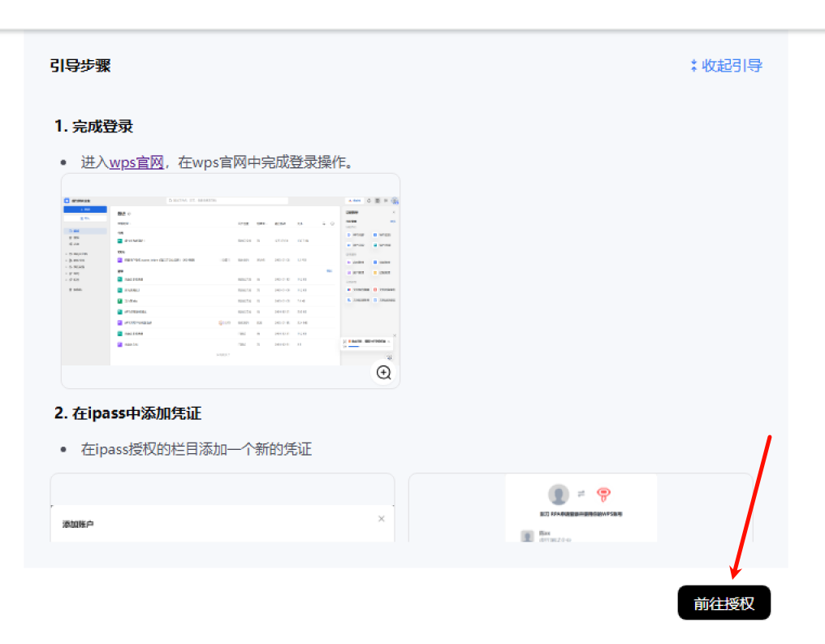
Task: Open the WPS account authorization thumbnail
Action: [581, 508]
